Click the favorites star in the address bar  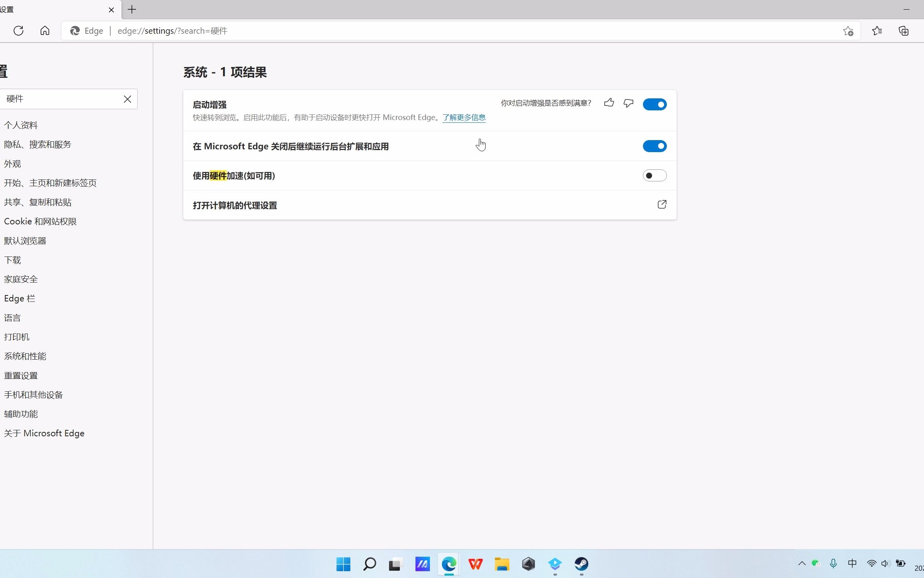point(848,31)
